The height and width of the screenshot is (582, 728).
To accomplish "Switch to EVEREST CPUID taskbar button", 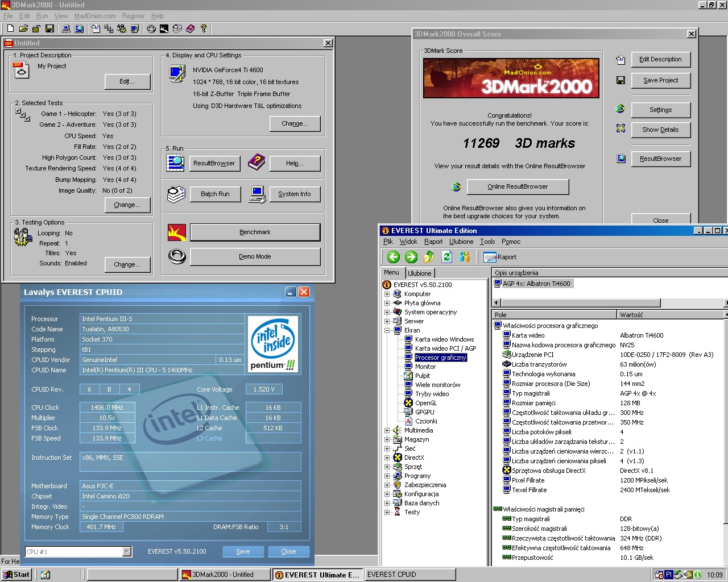I will click(x=409, y=575).
